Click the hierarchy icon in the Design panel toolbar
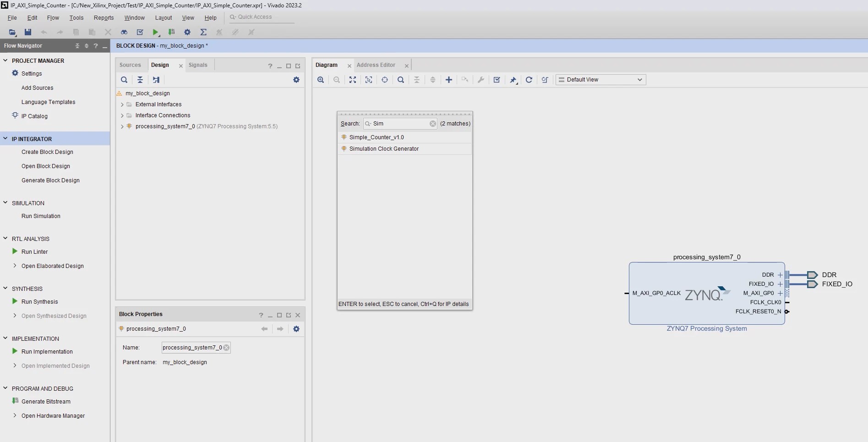Image resolution: width=868 pixels, height=442 pixels. click(156, 80)
